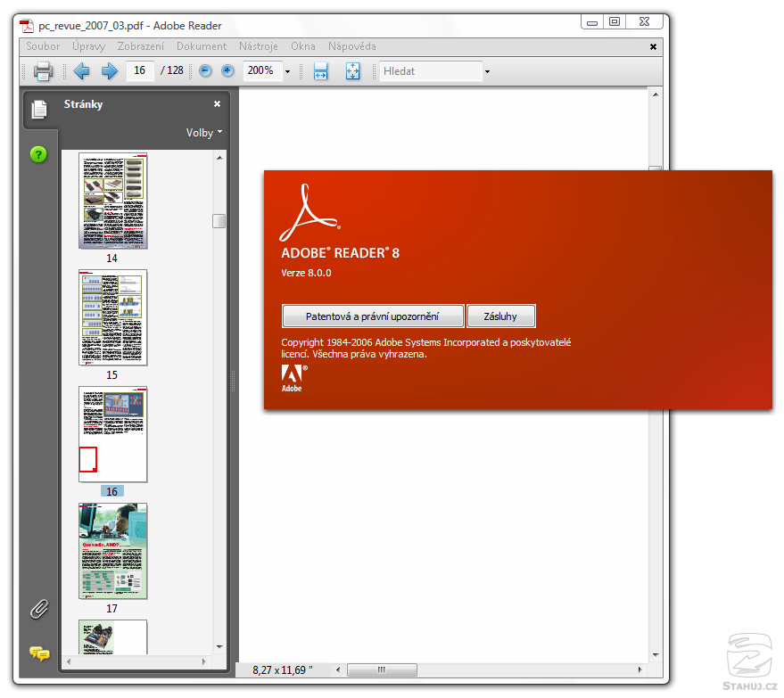Open the Hledat search options arrow
Image resolution: width=784 pixels, height=698 pixels.
point(487,71)
